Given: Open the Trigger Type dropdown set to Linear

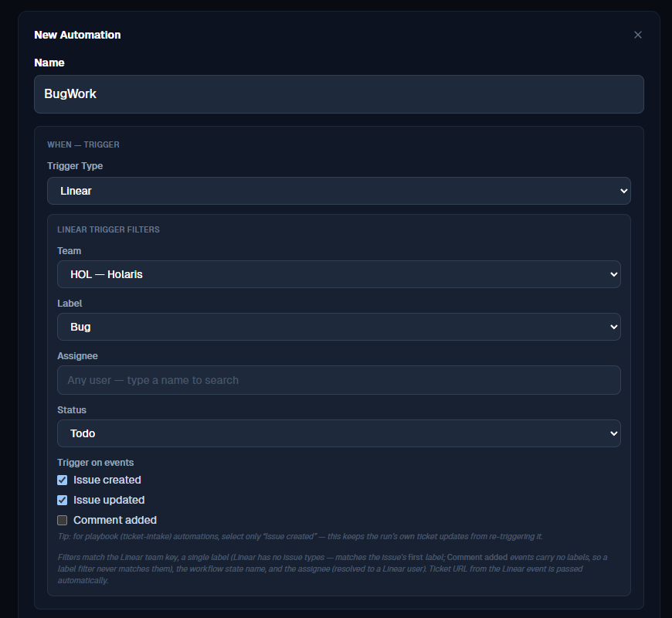Looking at the screenshot, I should coord(338,191).
